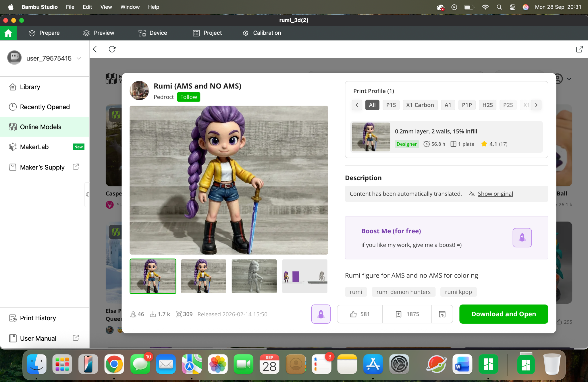Open the Calibration tab

(262, 33)
